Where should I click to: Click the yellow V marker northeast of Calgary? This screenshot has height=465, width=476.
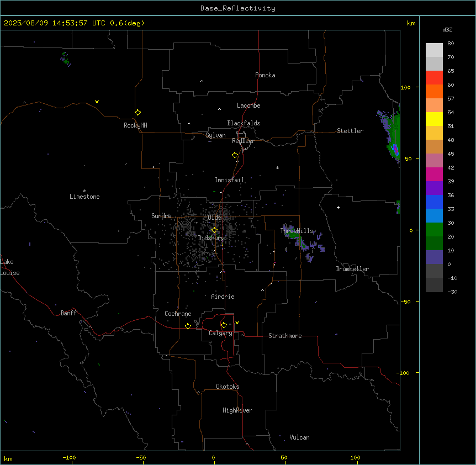[237, 323]
